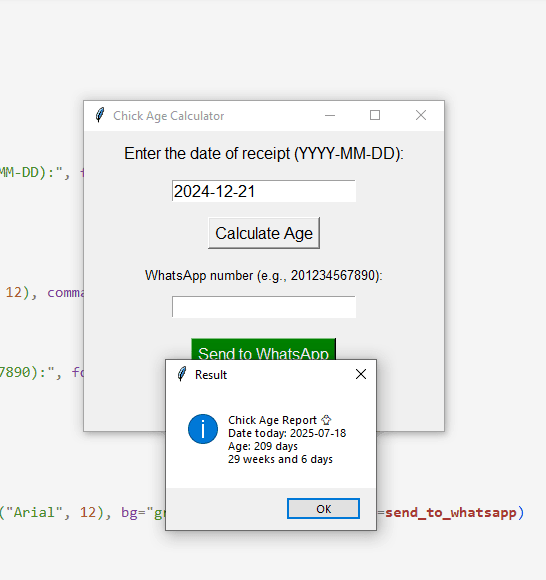Click the 'Age: 209 days' message line
This screenshot has width=546, height=580.
point(263,446)
